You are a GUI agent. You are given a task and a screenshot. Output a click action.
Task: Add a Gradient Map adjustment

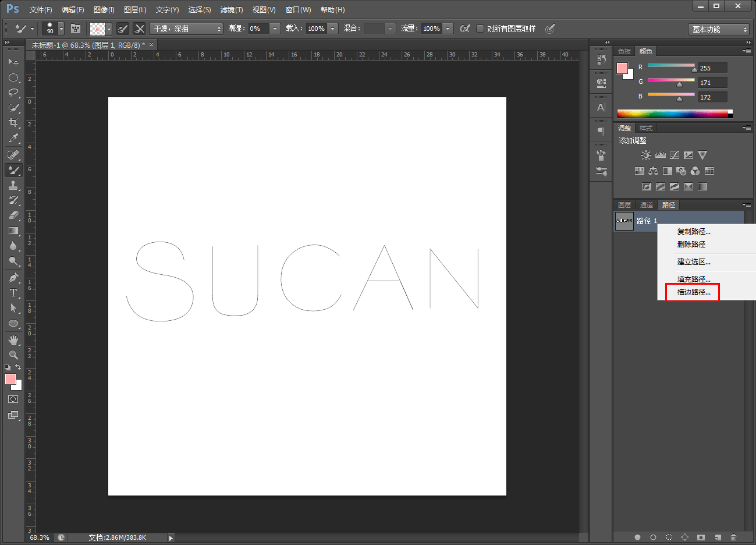tap(702, 187)
